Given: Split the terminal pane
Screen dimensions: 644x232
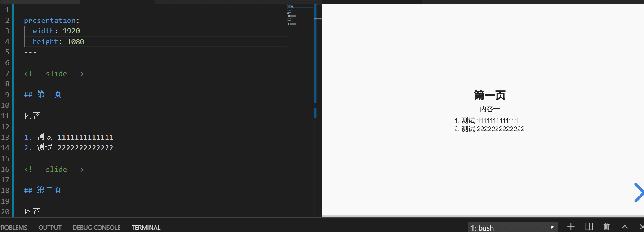Looking at the screenshot, I should [589, 227].
